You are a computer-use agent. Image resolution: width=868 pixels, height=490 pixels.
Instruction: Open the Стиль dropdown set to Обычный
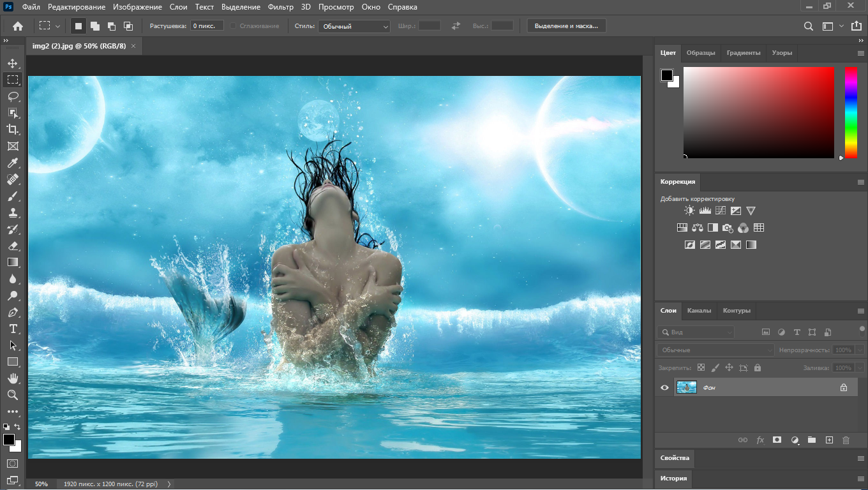click(354, 26)
